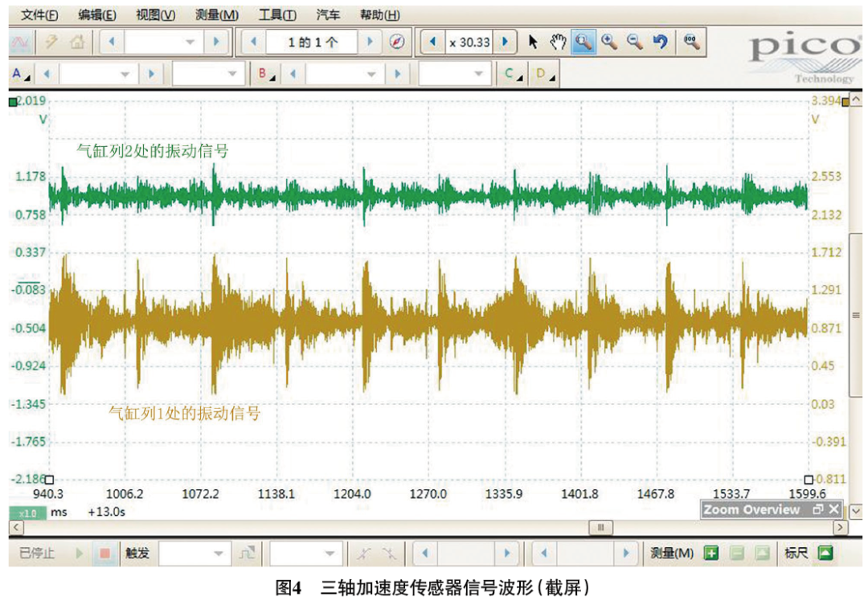
Task: Stop capture with red button
Action: (x=104, y=553)
